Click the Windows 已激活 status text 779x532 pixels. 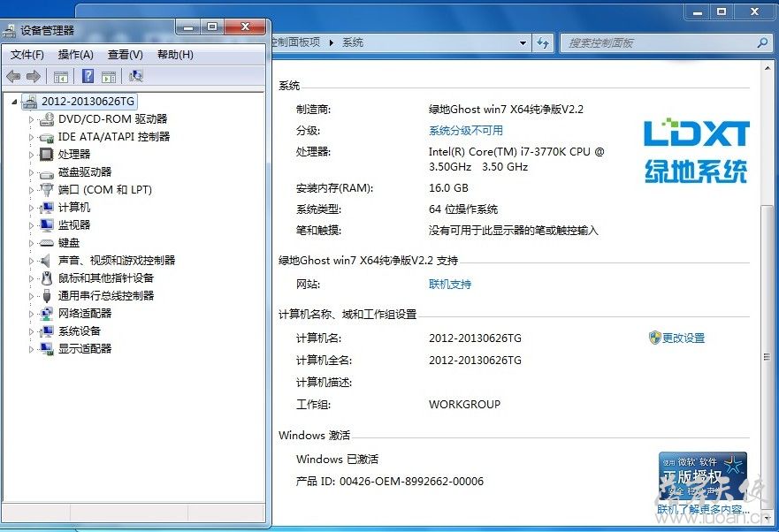(337, 459)
